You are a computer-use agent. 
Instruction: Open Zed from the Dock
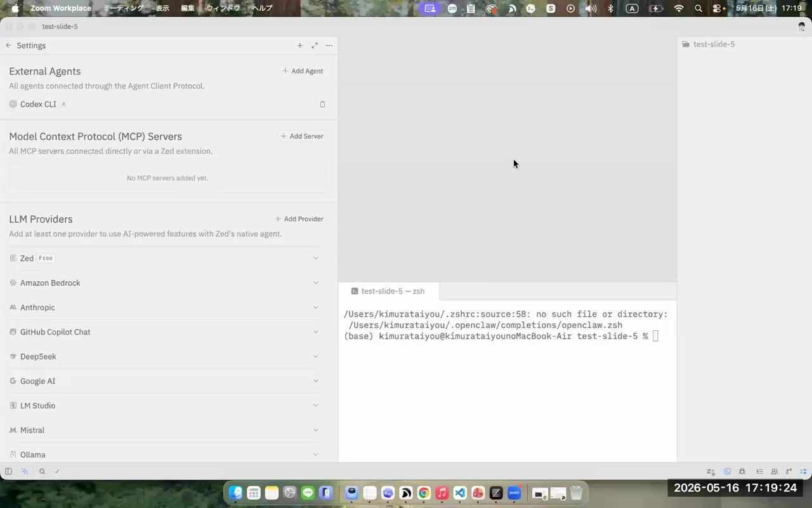tap(497, 493)
